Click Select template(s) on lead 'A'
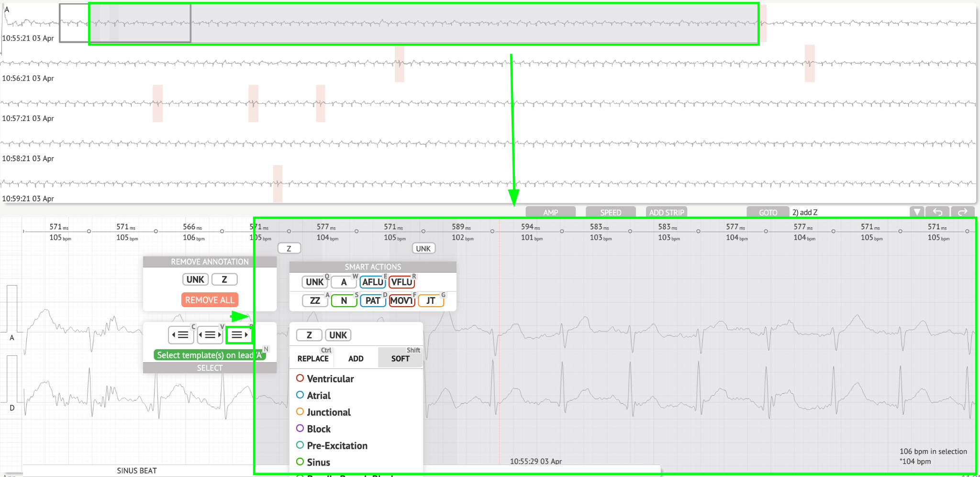The height and width of the screenshot is (477, 980). (209, 355)
